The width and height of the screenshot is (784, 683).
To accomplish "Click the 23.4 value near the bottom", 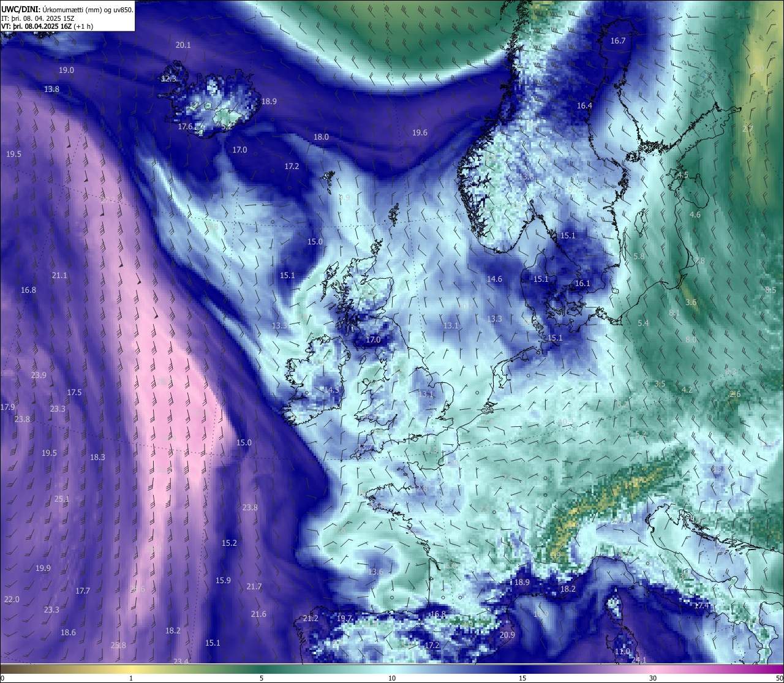I will (181, 662).
